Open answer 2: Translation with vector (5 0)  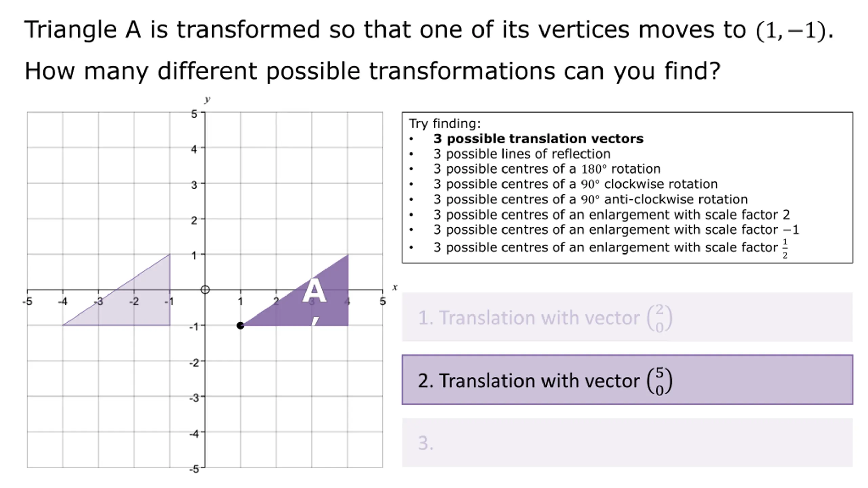tap(627, 380)
